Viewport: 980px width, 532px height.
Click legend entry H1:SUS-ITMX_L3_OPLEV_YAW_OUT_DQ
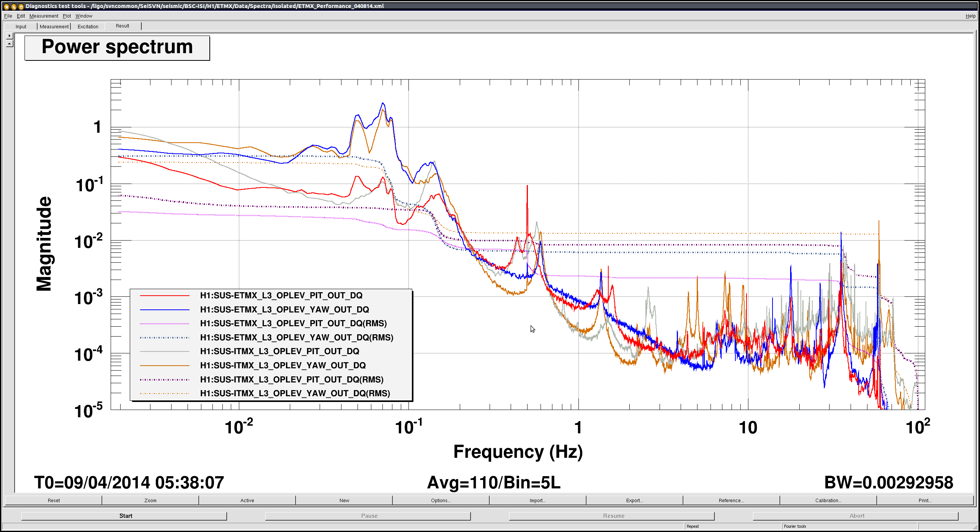(283, 366)
